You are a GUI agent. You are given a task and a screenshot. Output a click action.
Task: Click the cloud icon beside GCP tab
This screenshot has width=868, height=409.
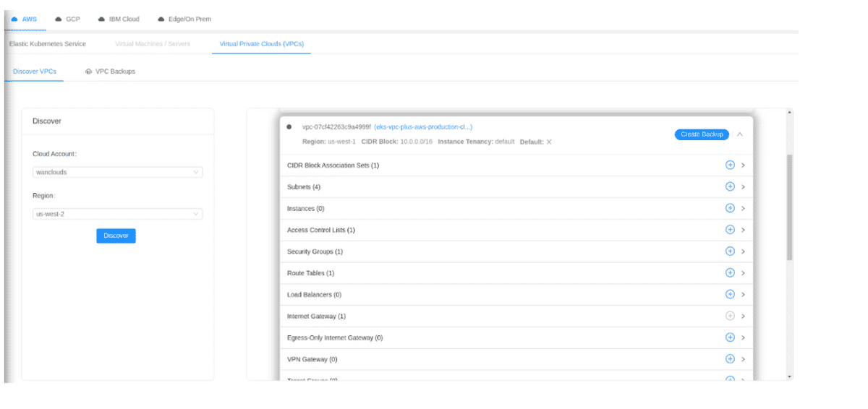(59, 19)
